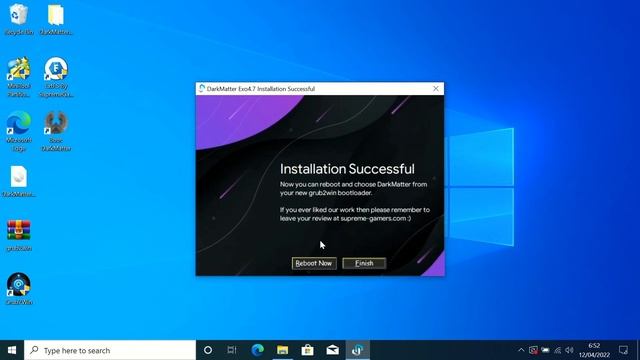Open the Action Center notifications icon
Image resolution: width=640 pixels, height=360 pixels.
tap(623, 350)
